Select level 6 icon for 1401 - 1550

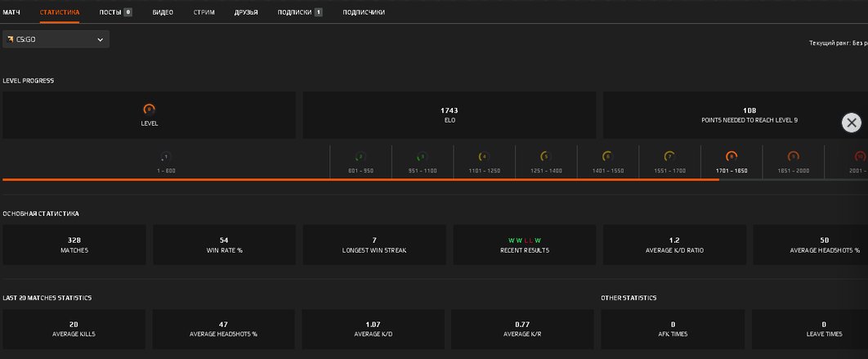(x=608, y=157)
